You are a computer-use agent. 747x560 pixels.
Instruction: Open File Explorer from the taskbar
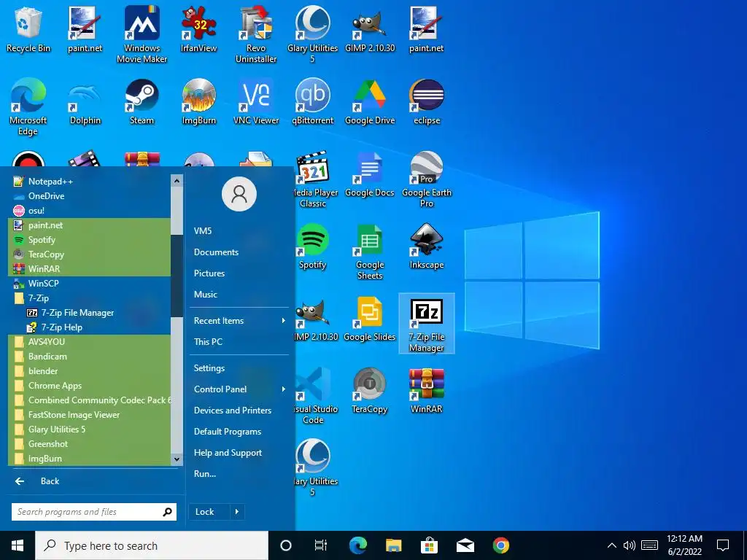click(x=394, y=545)
